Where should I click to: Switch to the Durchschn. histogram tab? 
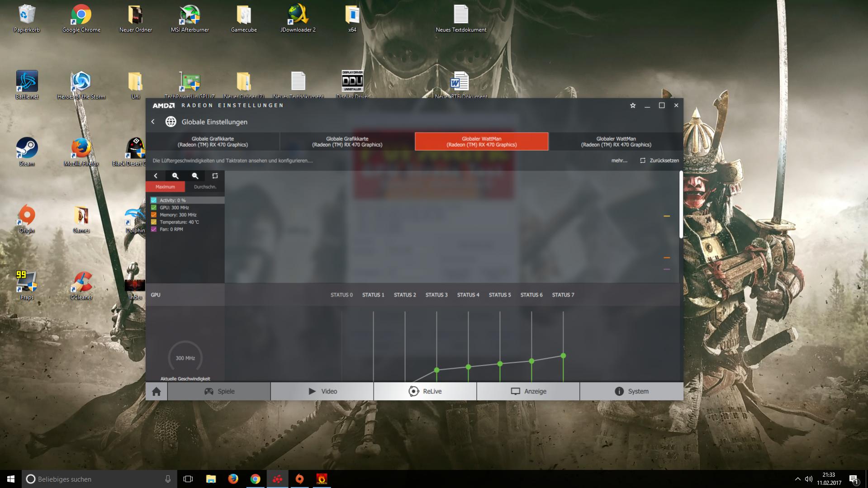[x=205, y=187]
